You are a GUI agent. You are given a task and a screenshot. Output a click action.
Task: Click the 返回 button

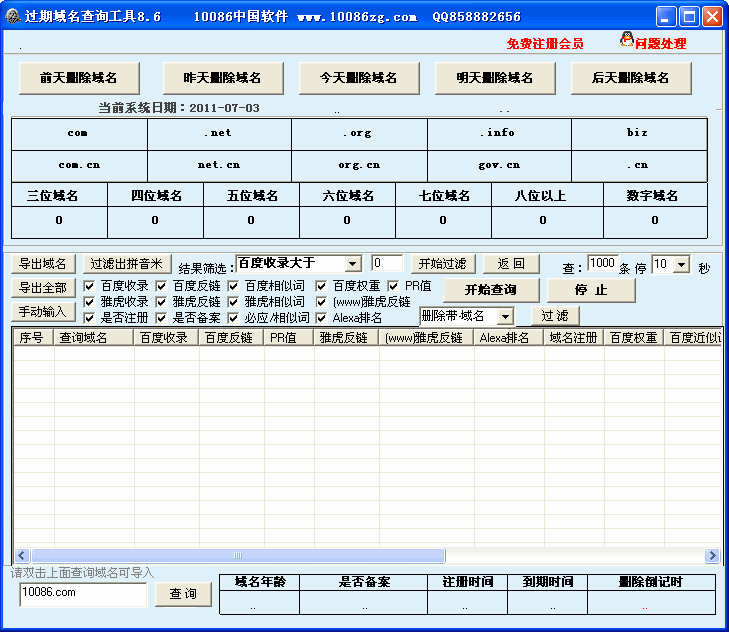(511, 264)
